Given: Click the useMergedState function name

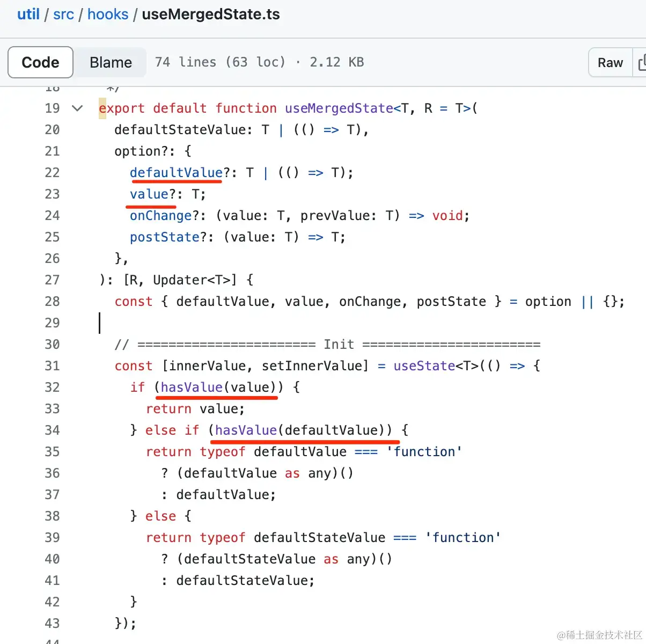Looking at the screenshot, I should coord(339,108).
